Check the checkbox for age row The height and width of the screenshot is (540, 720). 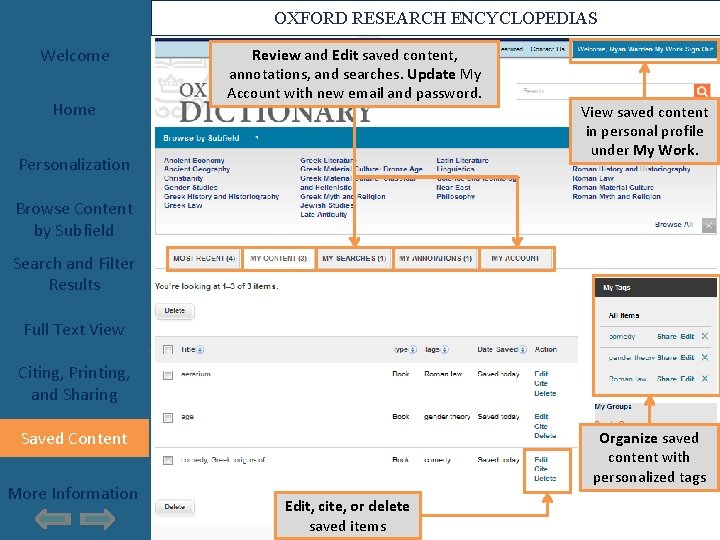(x=168, y=417)
